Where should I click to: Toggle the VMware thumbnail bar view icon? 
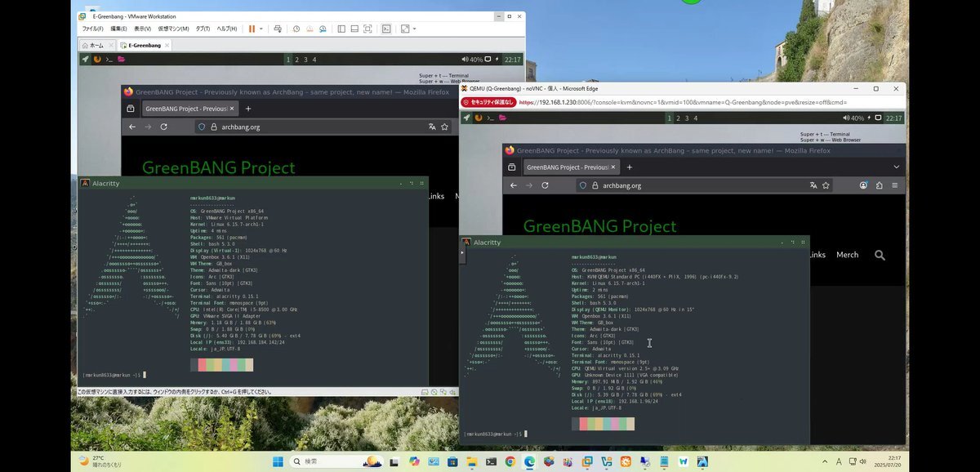pyautogui.click(x=354, y=29)
